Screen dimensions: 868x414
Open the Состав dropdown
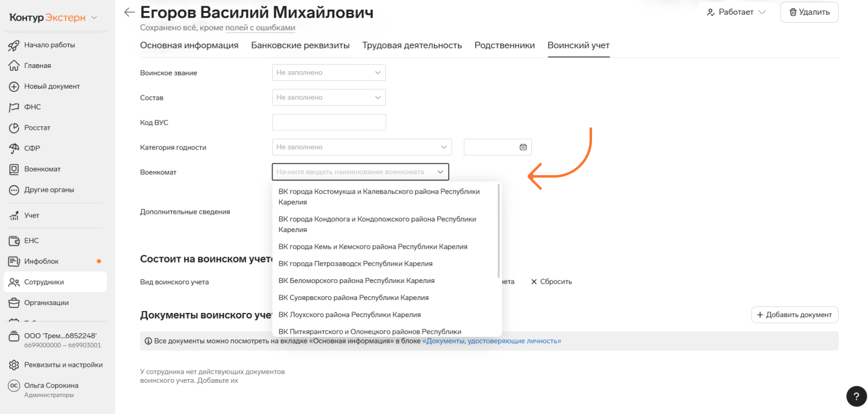[329, 97]
